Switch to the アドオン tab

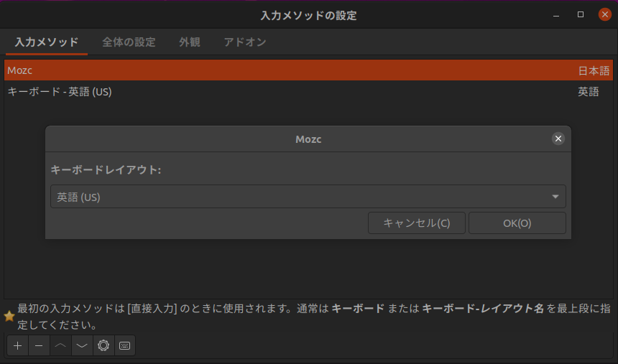pos(245,42)
